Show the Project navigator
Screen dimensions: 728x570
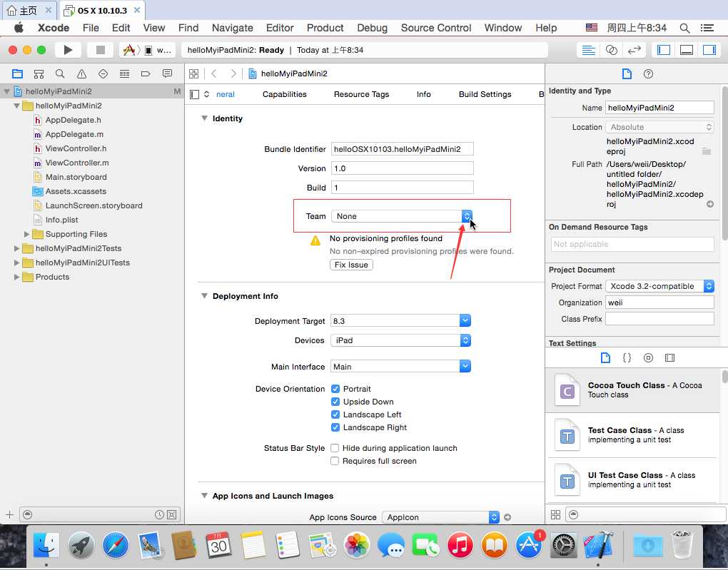pos(18,73)
